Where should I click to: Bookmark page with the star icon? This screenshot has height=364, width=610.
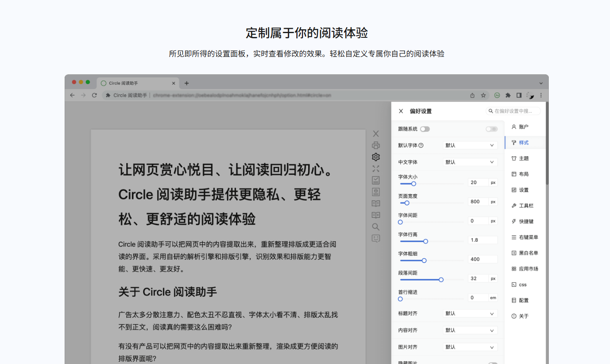point(483,95)
